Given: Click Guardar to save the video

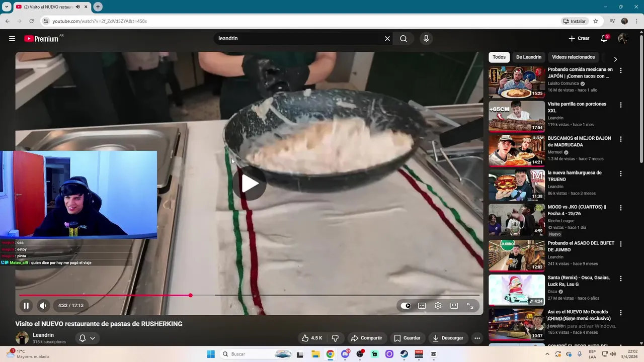Looking at the screenshot, I should [407, 338].
